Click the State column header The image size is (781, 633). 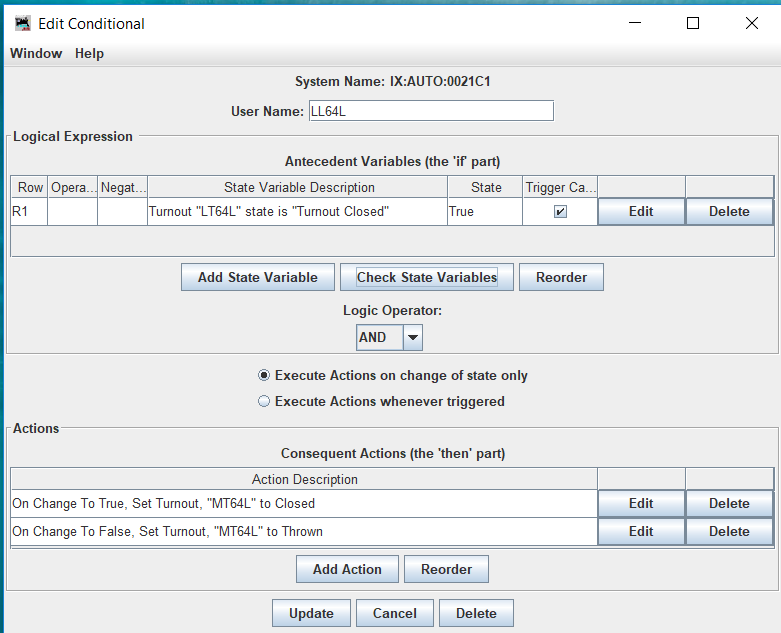pos(485,187)
